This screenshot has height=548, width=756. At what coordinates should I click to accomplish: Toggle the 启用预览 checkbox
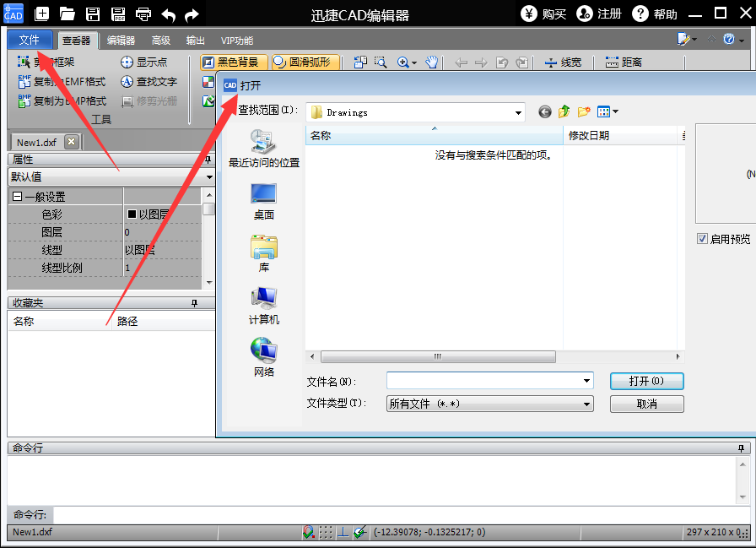702,239
